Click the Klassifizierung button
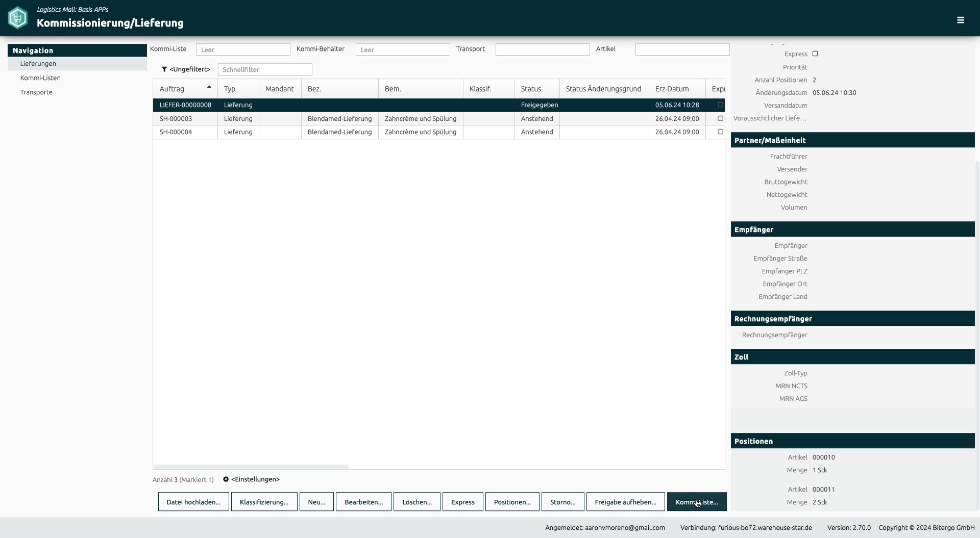Viewport: 980px width, 538px height. pyautogui.click(x=264, y=502)
